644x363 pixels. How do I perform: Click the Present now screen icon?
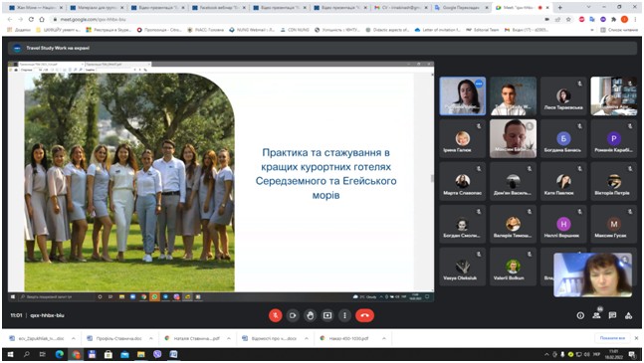(327, 315)
